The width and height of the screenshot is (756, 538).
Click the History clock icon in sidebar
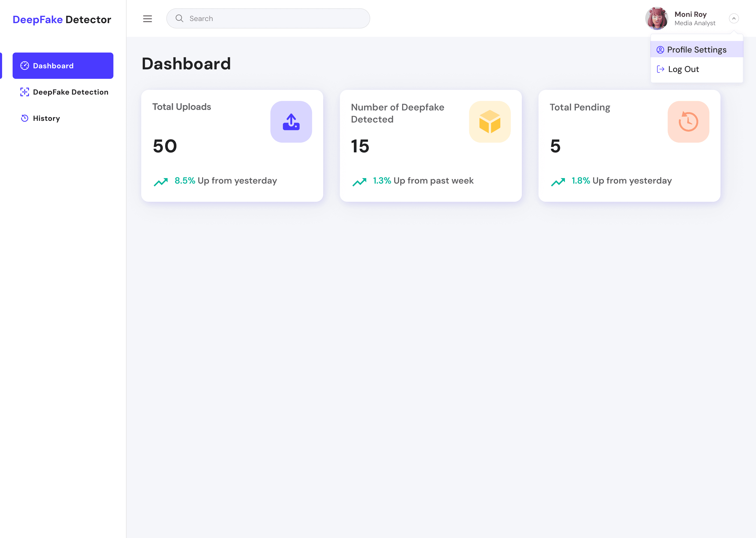(25, 118)
